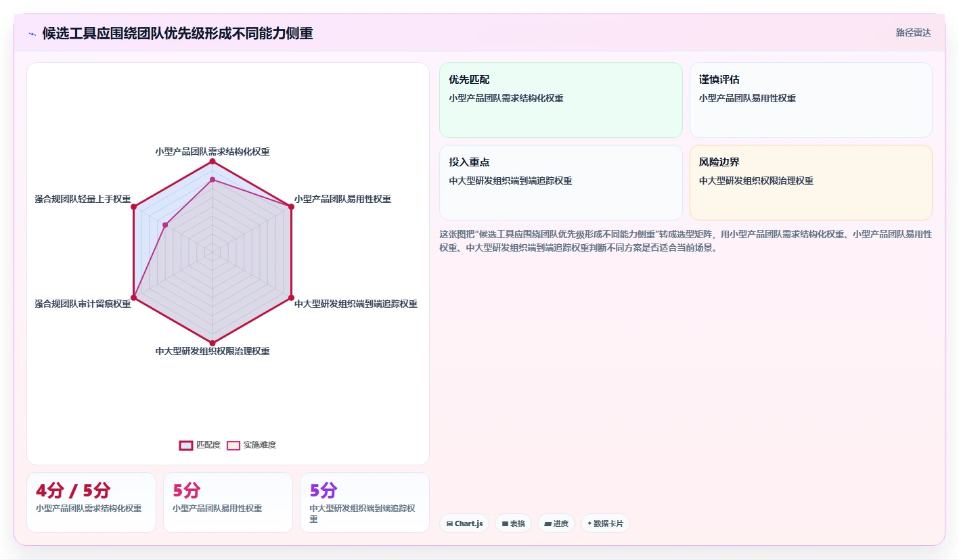Select the 进度 chip
The height and width of the screenshot is (560, 959).
556,523
